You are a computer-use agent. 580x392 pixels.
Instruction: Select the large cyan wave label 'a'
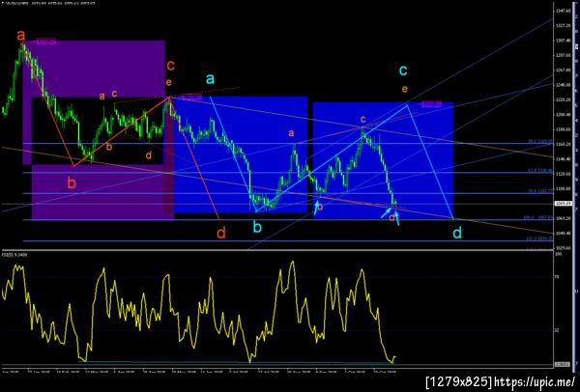point(210,79)
